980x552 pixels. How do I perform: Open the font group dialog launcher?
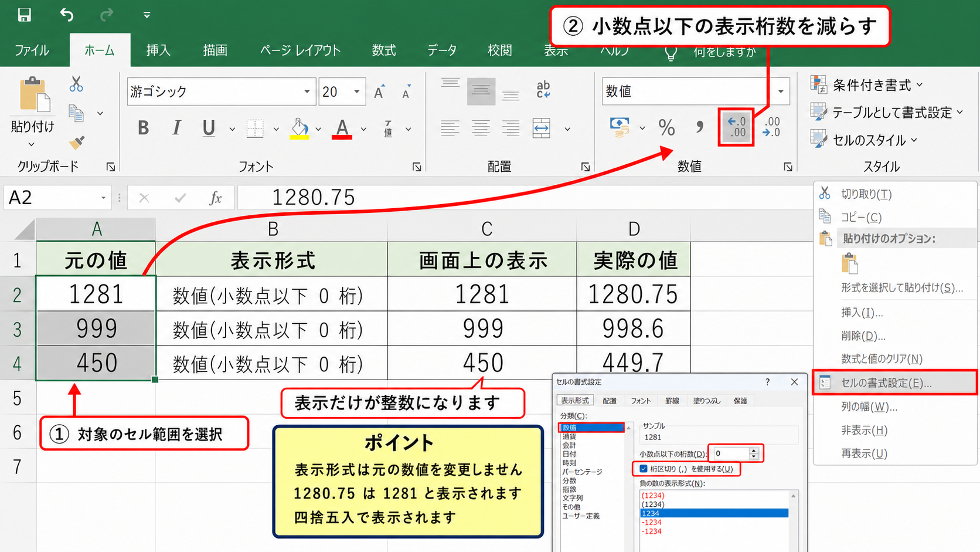pyautogui.click(x=417, y=167)
